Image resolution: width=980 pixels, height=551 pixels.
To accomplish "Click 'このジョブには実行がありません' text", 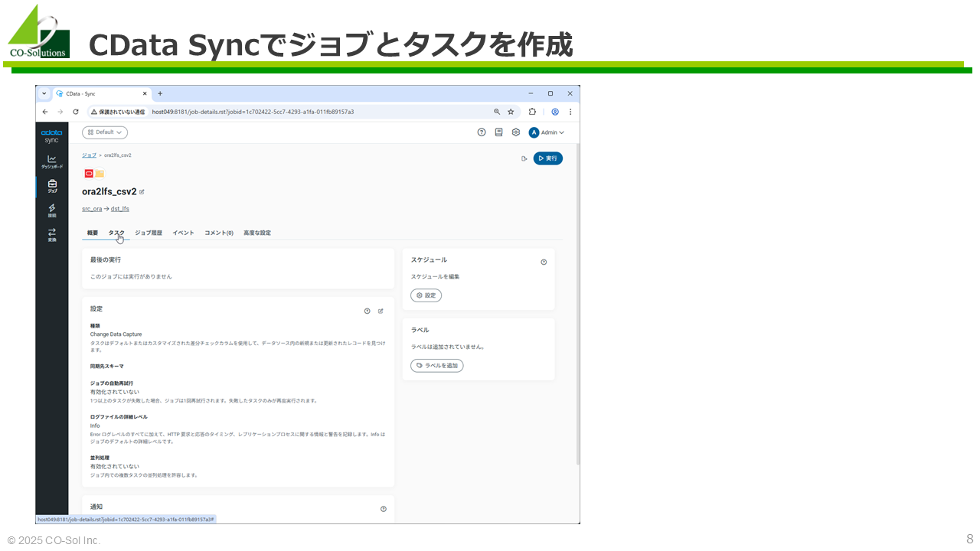I will pyautogui.click(x=131, y=276).
